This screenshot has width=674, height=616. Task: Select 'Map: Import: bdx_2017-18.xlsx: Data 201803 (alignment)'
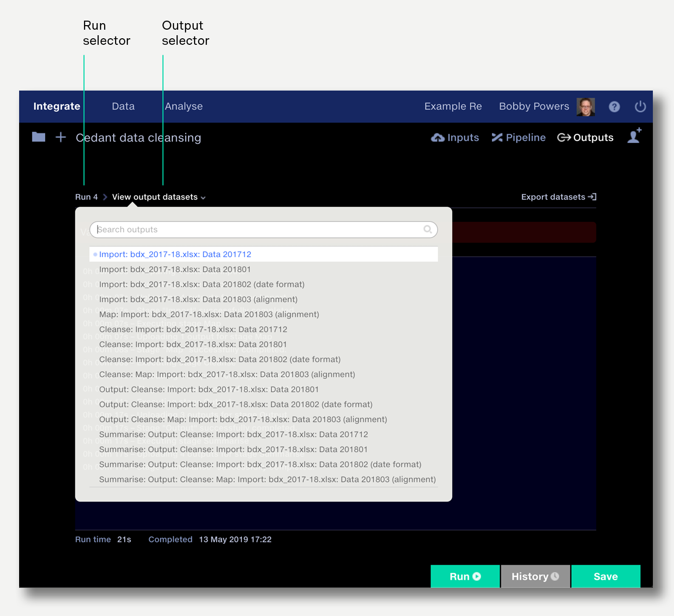coord(264,314)
